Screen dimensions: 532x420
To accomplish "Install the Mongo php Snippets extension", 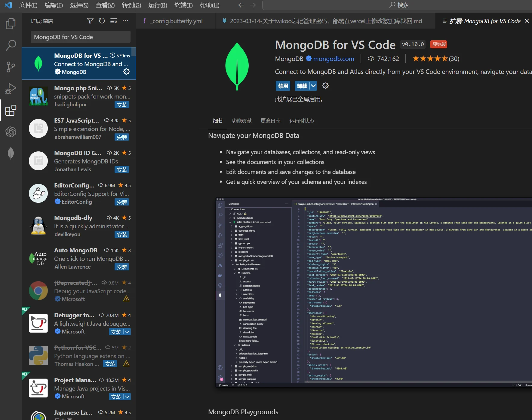I will 122,105.
